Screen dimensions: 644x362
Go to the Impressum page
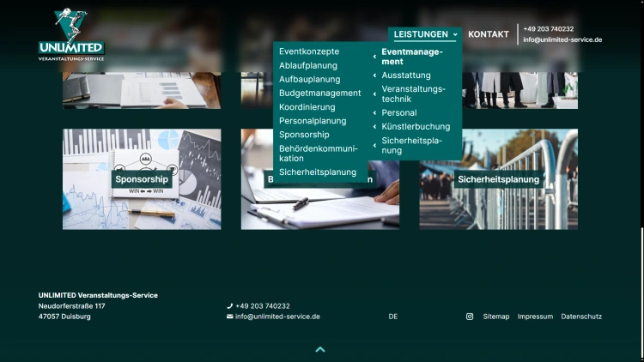[x=535, y=317]
